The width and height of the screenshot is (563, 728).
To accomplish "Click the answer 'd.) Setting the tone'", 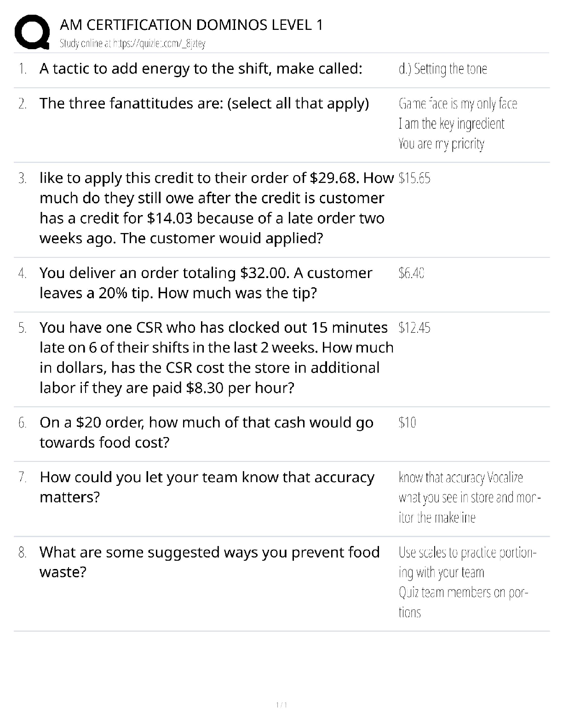I will pyautogui.click(x=442, y=69).
